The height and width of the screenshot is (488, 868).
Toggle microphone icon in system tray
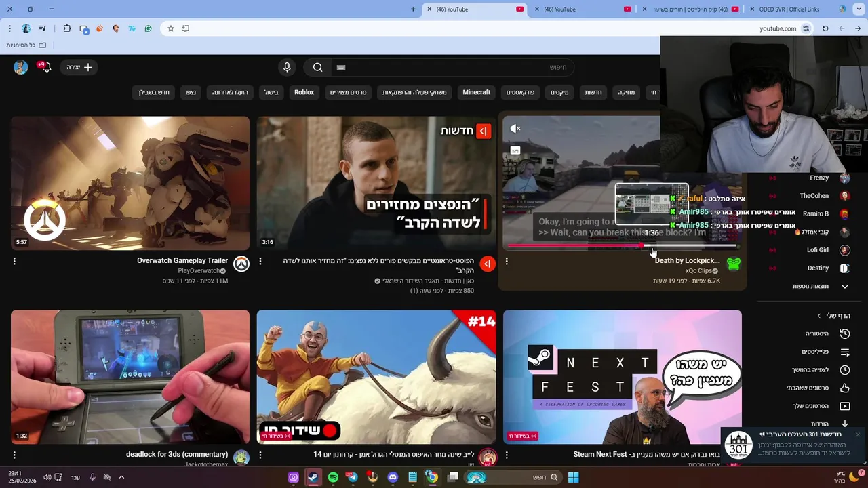(92, 477)
